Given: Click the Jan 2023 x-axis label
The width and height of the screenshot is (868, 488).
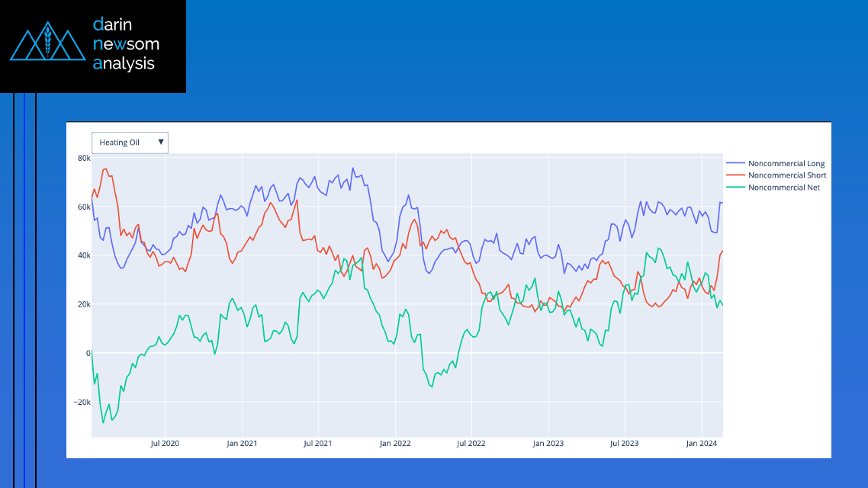Looking at the screenshot, I should point(548,443).
